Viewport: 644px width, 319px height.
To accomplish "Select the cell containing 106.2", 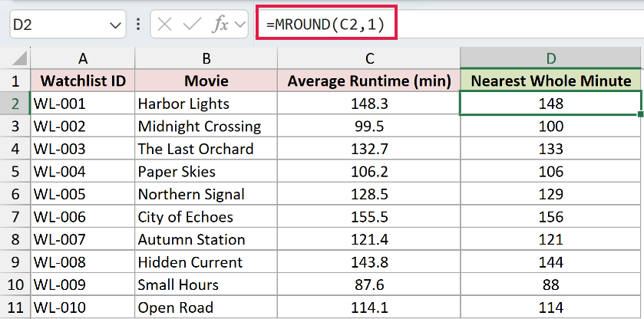I will pyautogui.click(x=369, y=171).
